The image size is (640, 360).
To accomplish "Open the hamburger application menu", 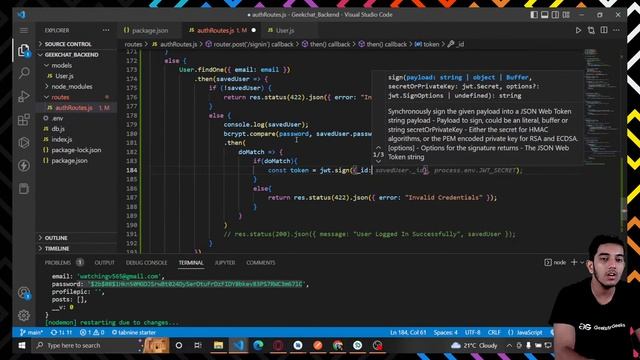I will pyautogui.click(x=24, y=31).
